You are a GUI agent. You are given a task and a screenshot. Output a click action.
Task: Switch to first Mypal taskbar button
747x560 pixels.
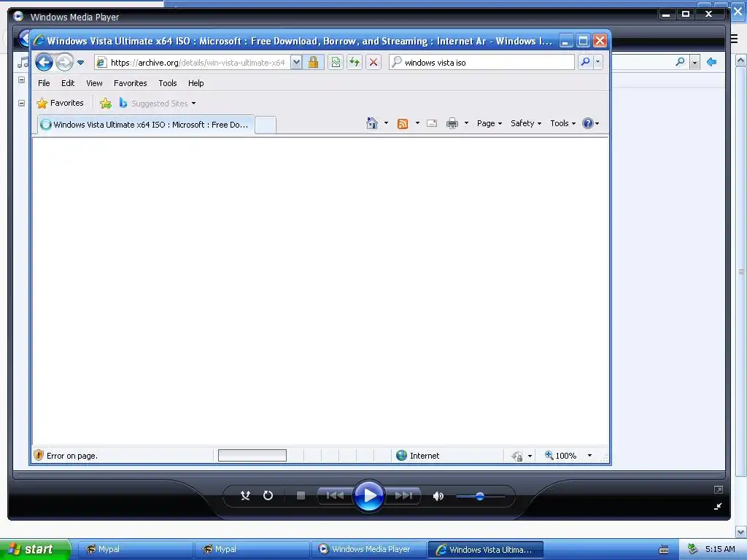coord(136,549)
